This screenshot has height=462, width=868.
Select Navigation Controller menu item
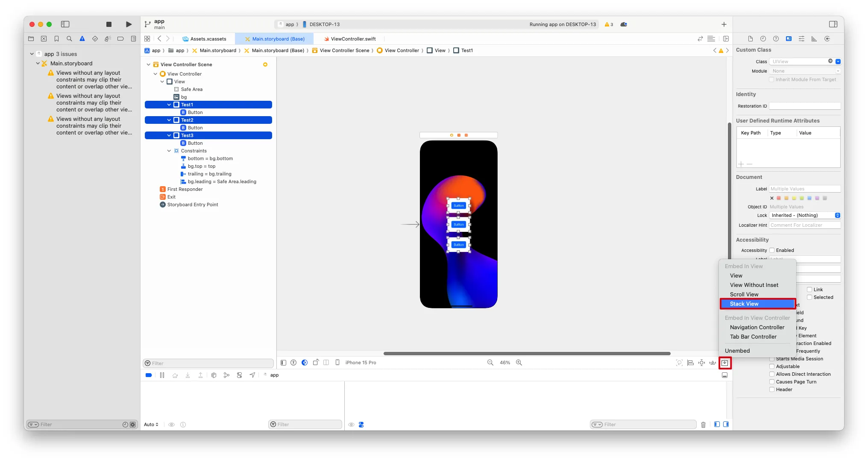pos(757,327)
